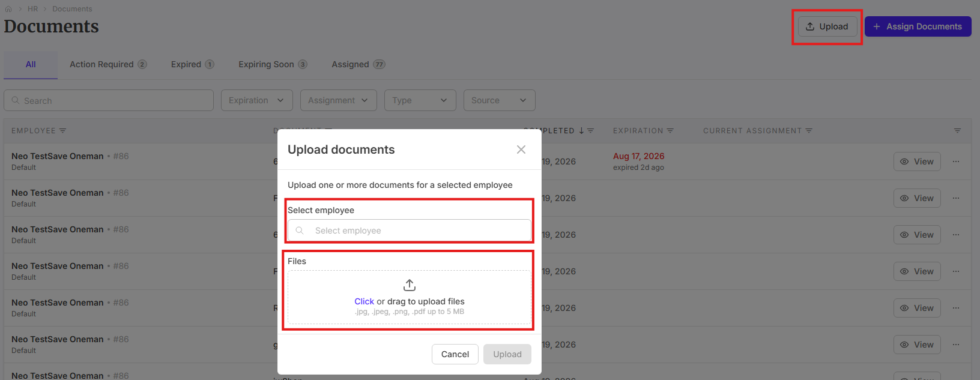Click the Documents breadcrumb item
980x380 pixels.
pyautogui.click(x=72, y=9)
